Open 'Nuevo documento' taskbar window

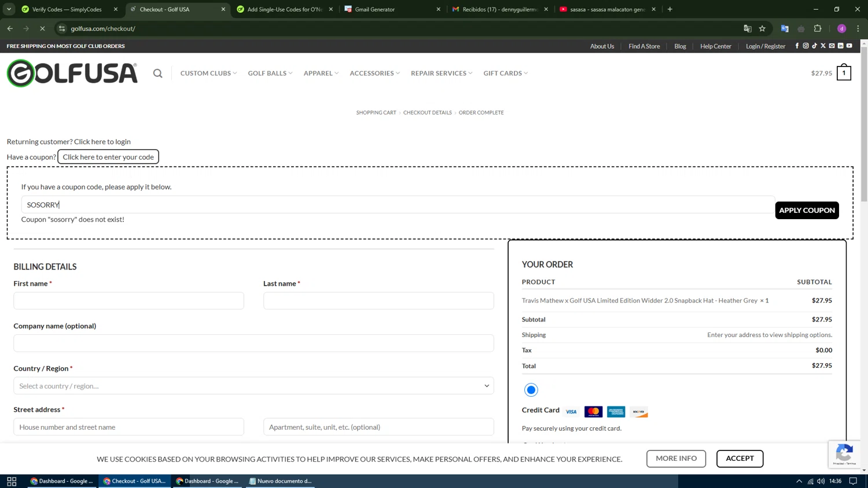click(280, 481)
